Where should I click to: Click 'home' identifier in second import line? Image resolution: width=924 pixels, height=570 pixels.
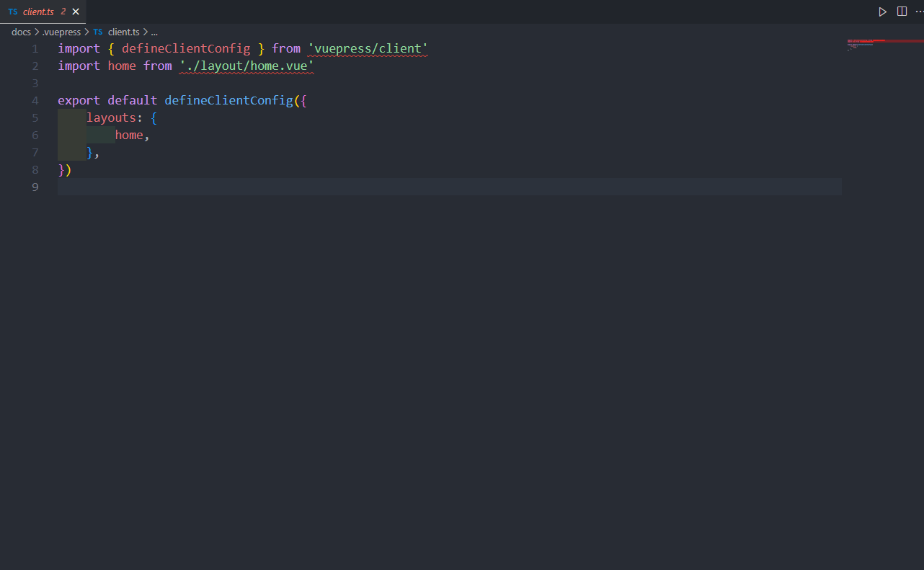[122, 66]
